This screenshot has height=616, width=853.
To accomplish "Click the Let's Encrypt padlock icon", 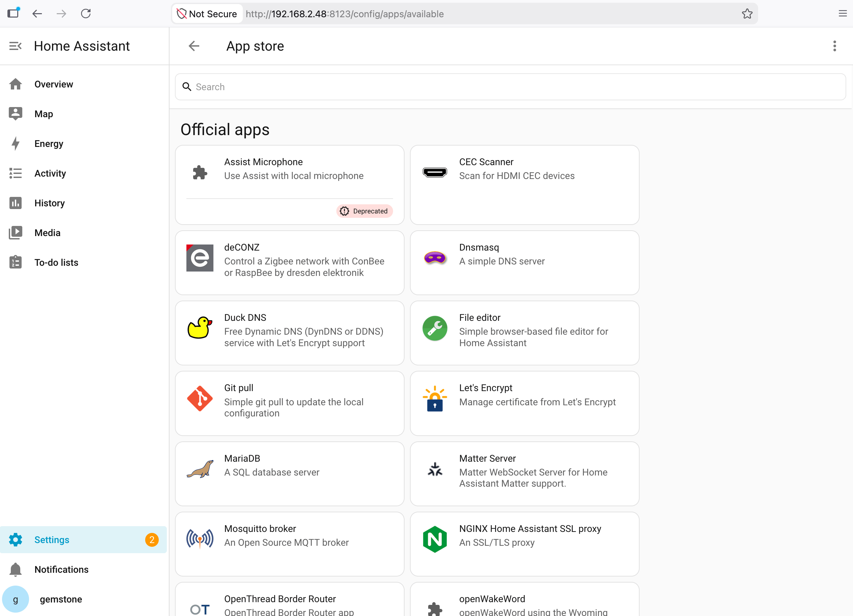I will [434, 398].
